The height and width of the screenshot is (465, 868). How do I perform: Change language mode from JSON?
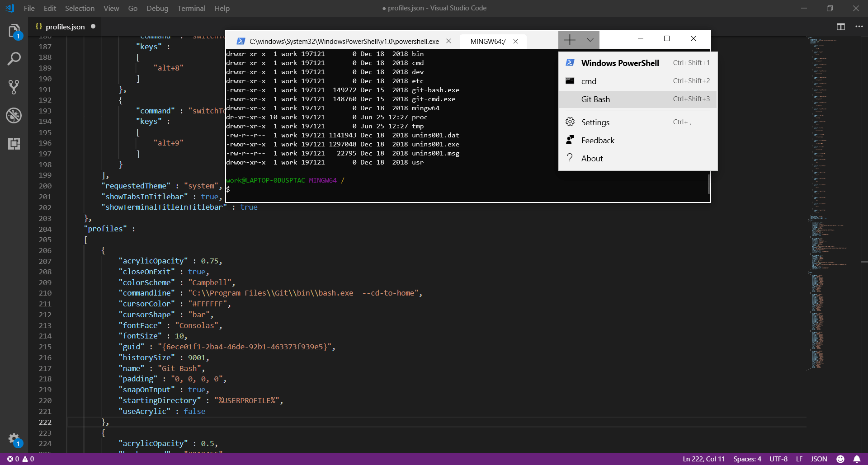click(x=819, y=459)
